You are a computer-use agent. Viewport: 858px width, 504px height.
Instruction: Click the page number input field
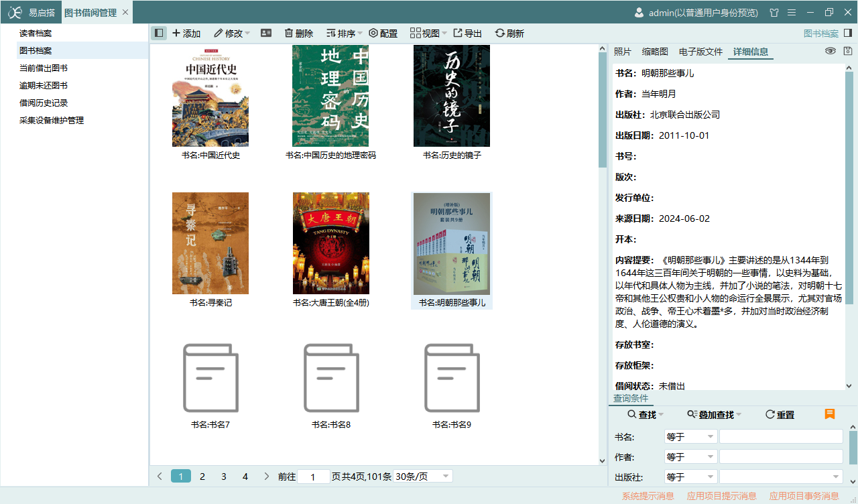314,477
